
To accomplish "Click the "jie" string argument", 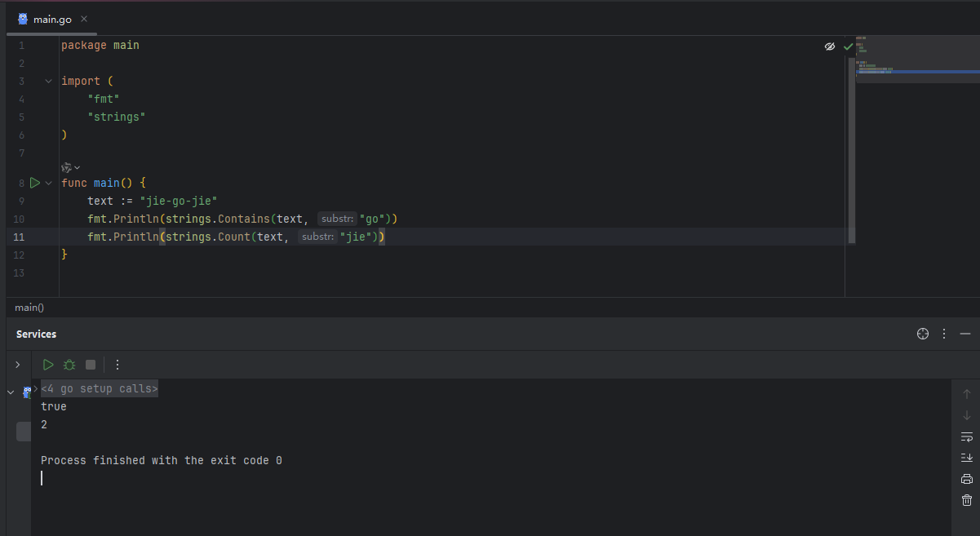I will 357,237.
